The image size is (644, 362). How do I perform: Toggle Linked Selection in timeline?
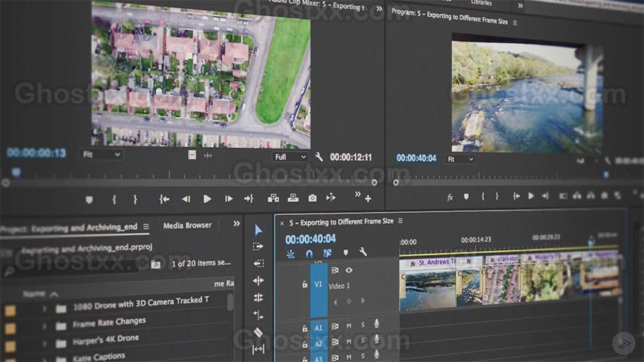[x=327, y=253]
